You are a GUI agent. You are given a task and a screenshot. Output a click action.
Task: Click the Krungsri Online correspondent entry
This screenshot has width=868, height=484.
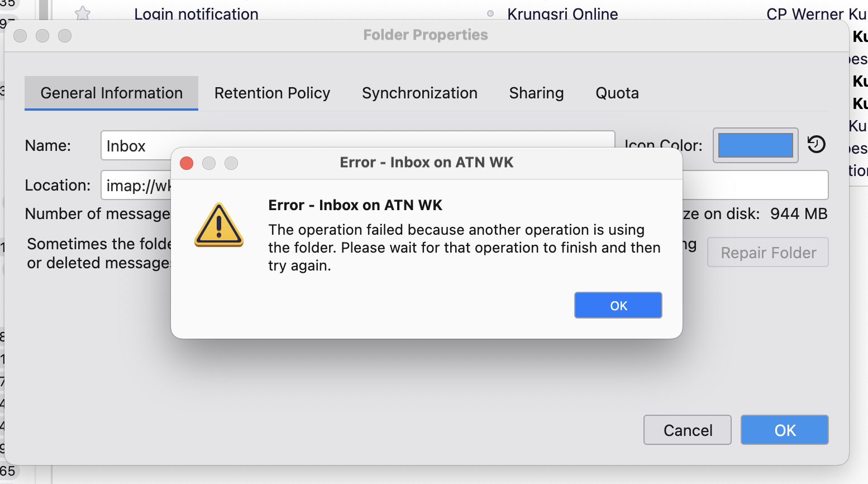[x=562, y=13]
